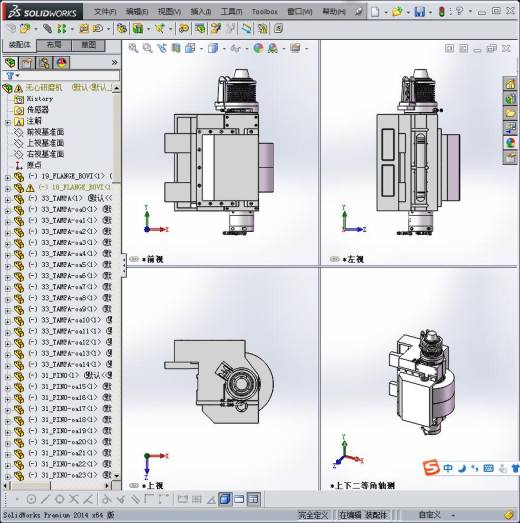
Task: Expand the 19_FLANGE_BOVI<1> component node
Action: pos(7,178)
